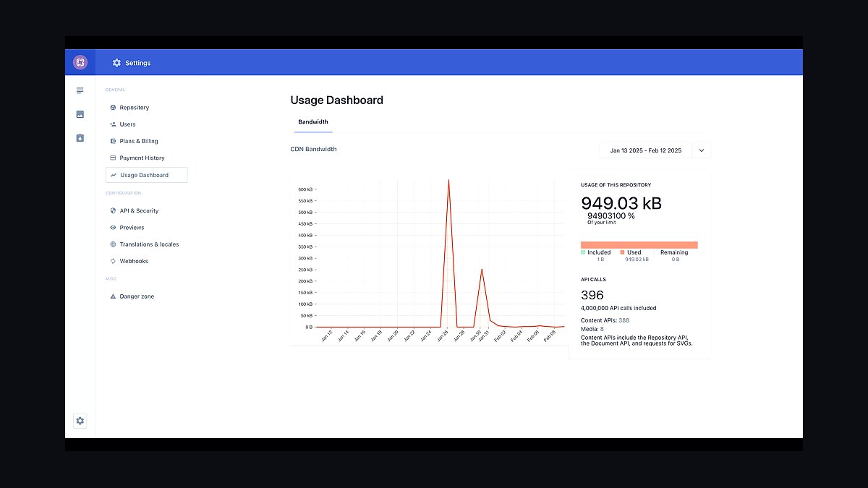Switch to the Bandwidth tab

(313, 121)
